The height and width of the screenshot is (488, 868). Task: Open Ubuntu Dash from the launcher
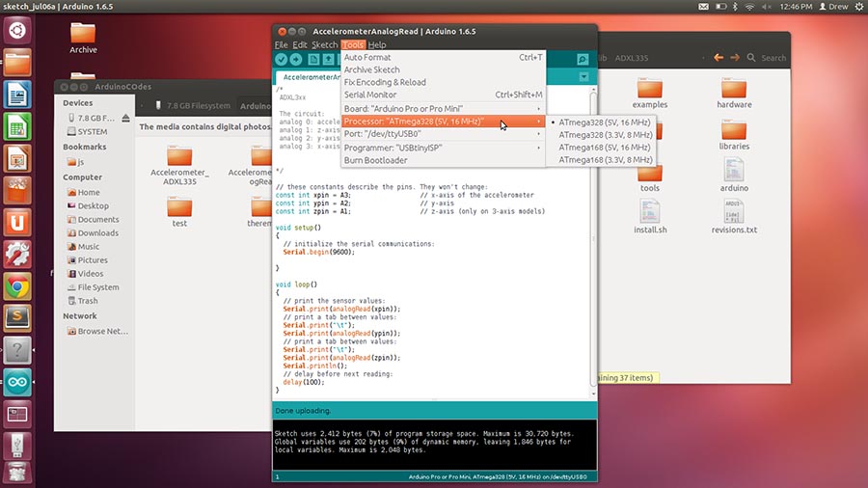pos(17,30)
